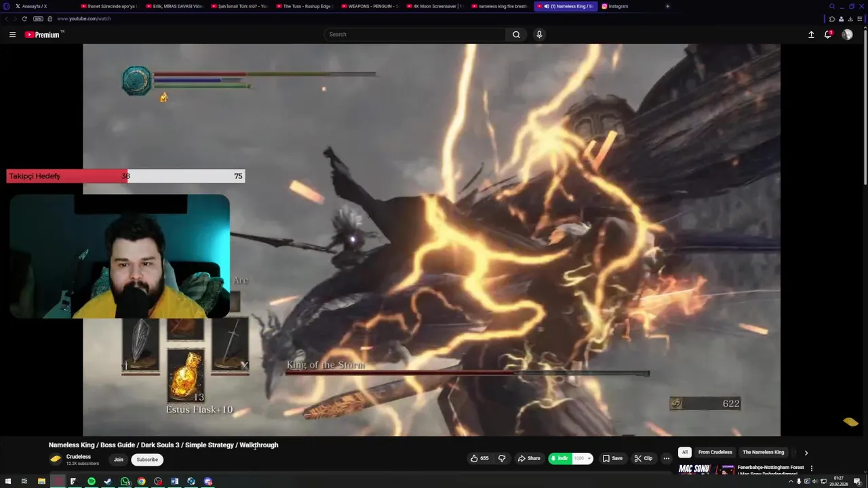Open Microsoft Word from the taskbar
The image size is (868, 488).
[x=174, y=481]
